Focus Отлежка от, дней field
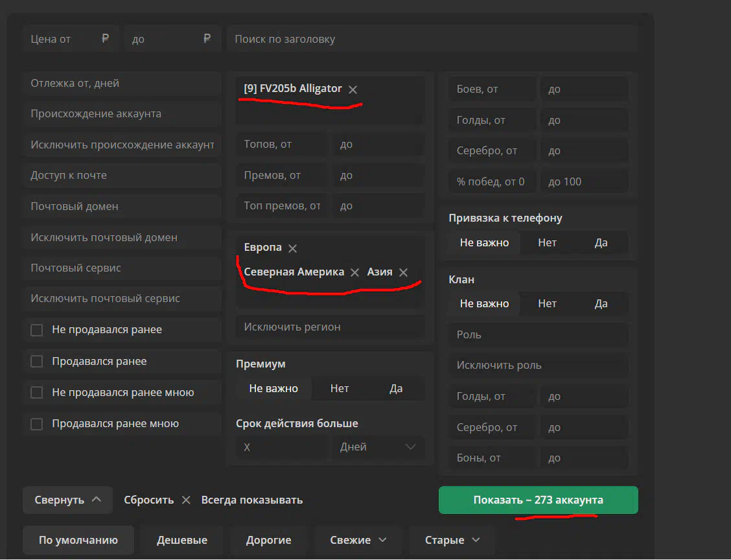The width and height of the screenshot is (731, 560). [x=122, y=84]
